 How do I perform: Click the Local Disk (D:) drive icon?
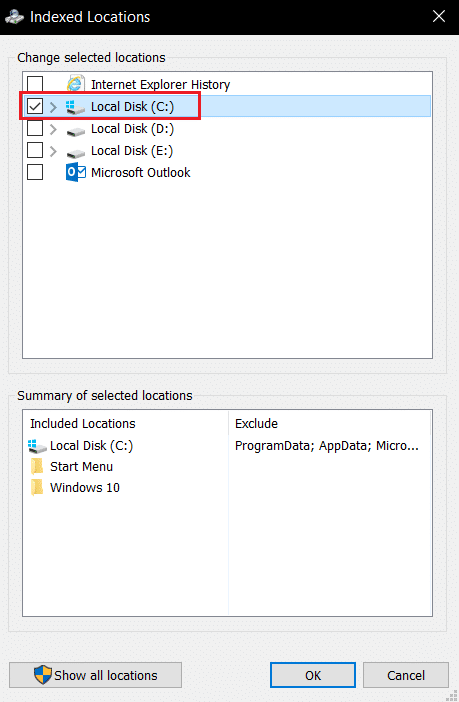coord(76,132)
